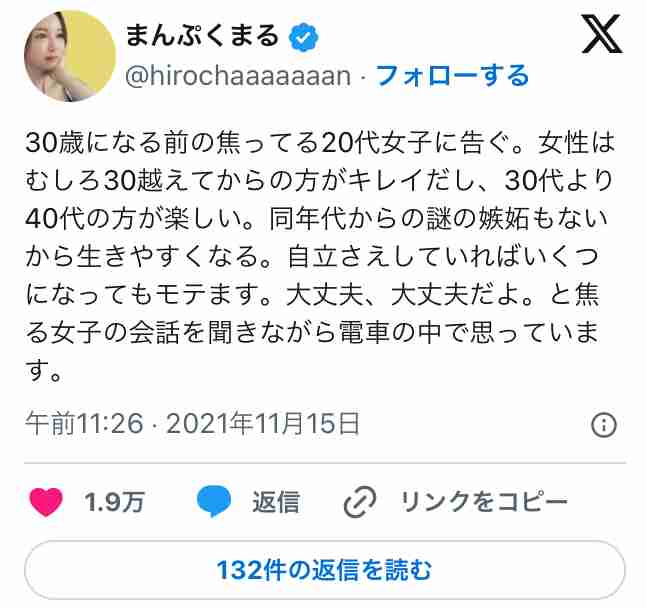Open the X logo link
The width and height of the screenshot is (646, 608).
point(602,34)
